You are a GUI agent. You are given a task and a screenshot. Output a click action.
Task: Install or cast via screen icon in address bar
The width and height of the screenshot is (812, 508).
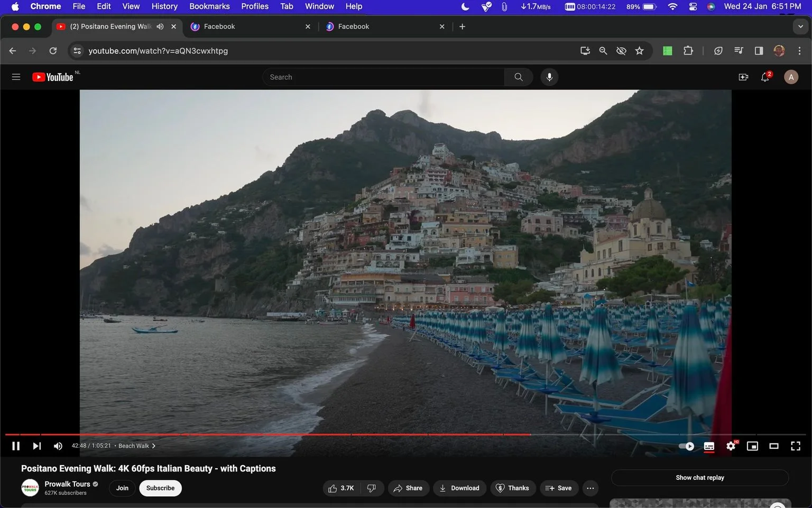click(585, 51)
